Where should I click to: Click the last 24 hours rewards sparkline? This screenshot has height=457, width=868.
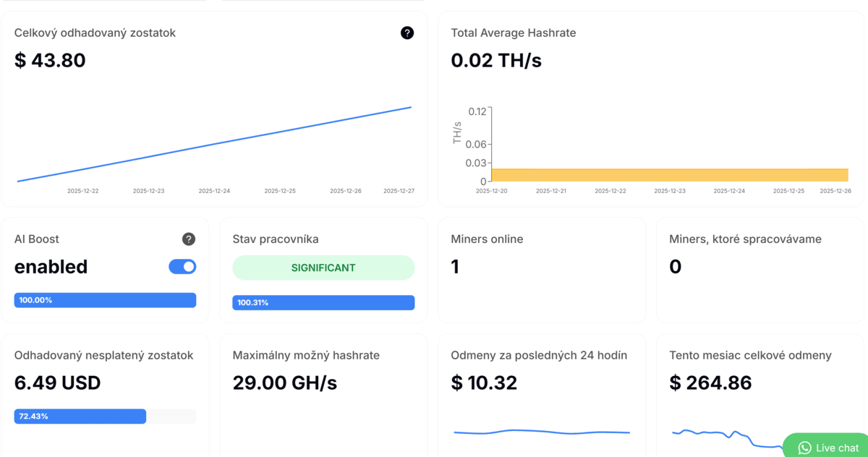coord(541,432)
